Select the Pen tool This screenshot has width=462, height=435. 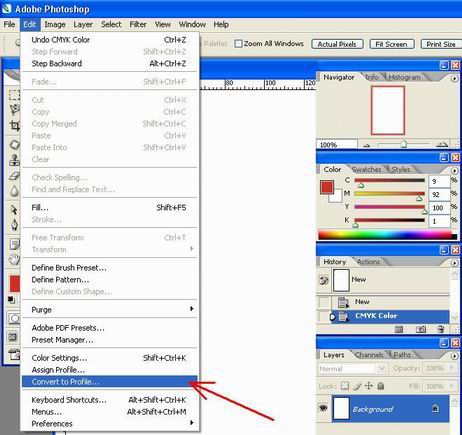pyautogui.click(x=14, y=225)
